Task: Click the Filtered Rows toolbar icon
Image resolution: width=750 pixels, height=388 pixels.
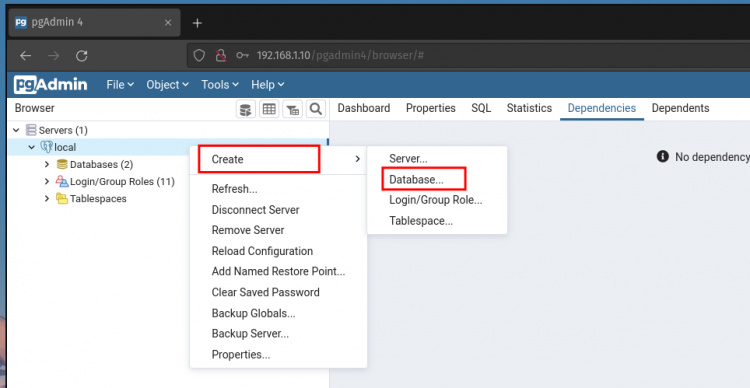Action: [292, 109]
